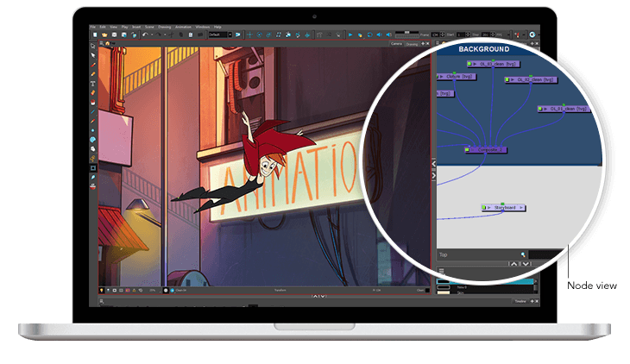Select the OL_03_clean (tvg) node
630x364 pixels.
(x=494, y=64)
